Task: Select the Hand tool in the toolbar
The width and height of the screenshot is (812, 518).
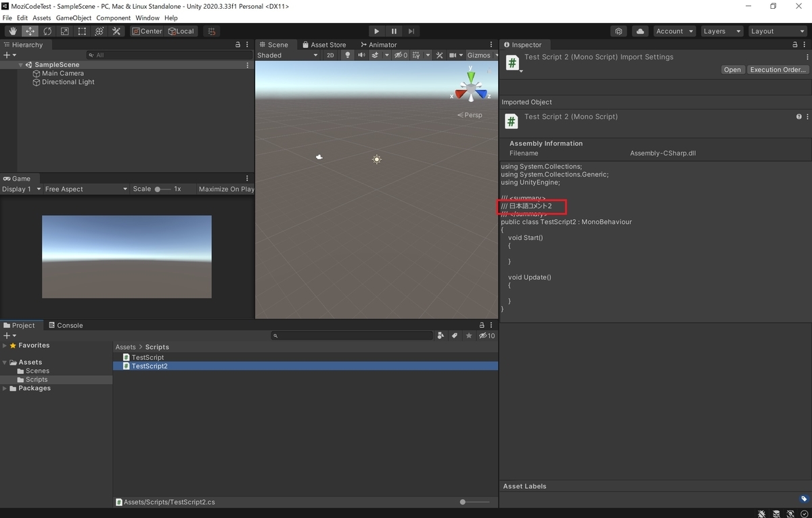Action: (13, 31)
